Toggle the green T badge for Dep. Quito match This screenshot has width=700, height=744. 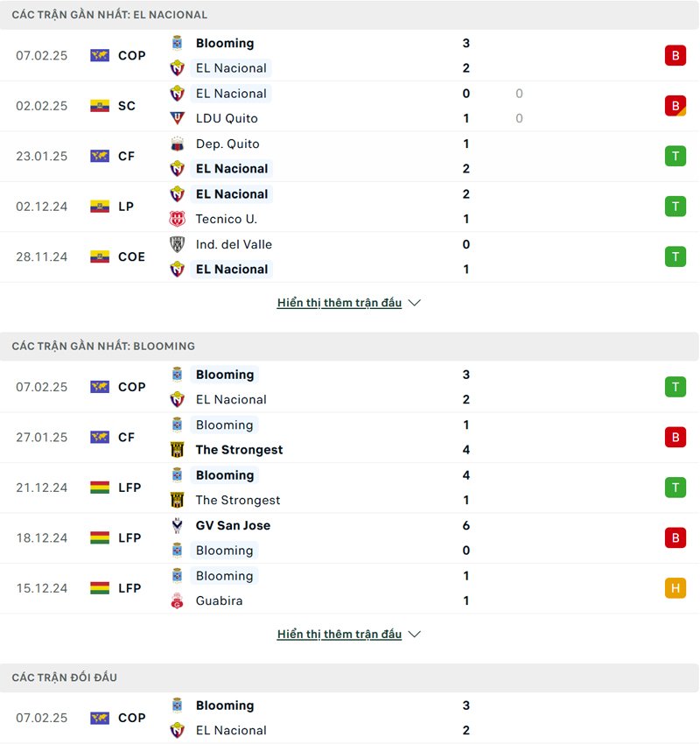[x=675, y=156]
